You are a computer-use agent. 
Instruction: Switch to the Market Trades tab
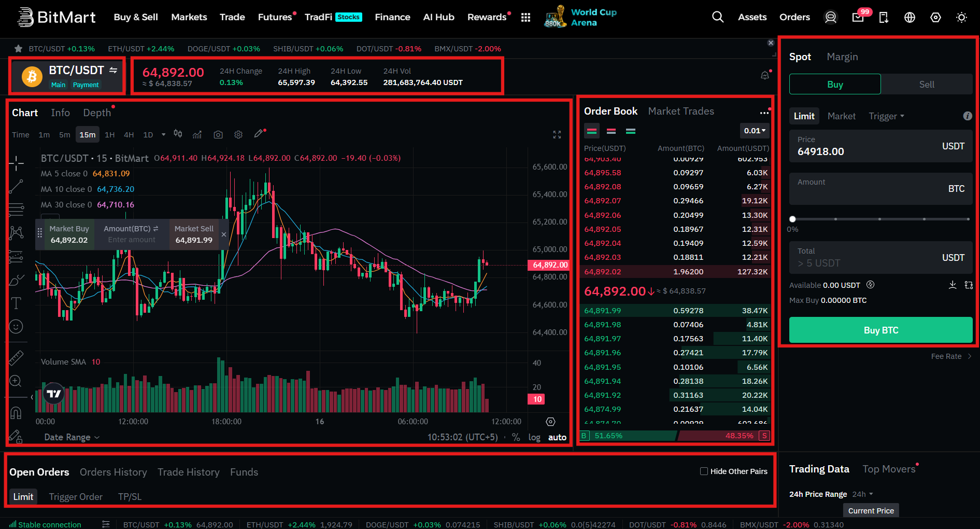click(x=681, y=111)
